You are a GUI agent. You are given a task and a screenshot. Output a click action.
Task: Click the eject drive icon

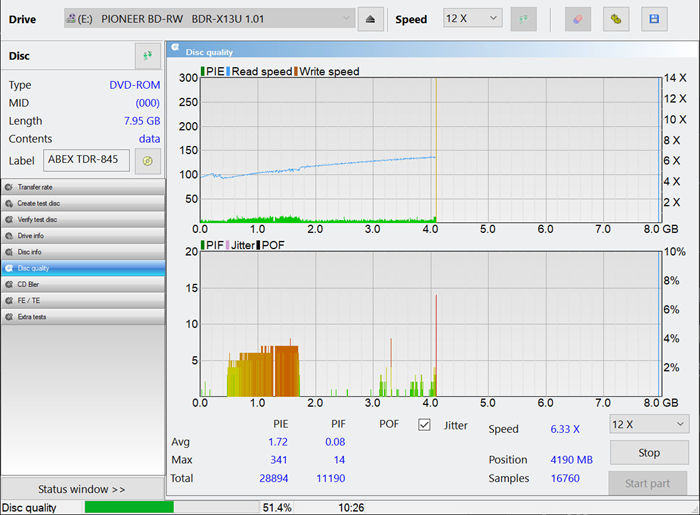[x=370, y=19]
